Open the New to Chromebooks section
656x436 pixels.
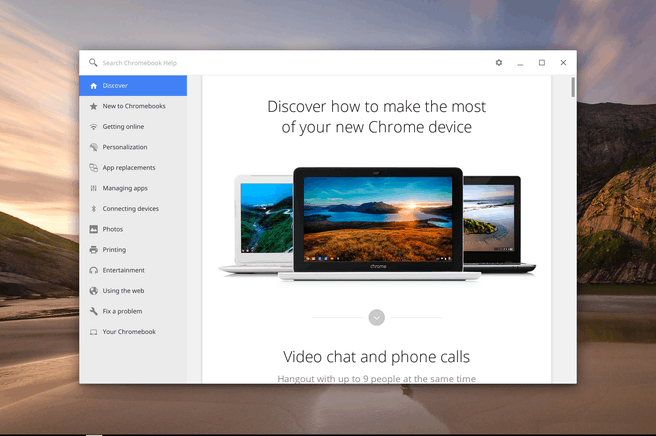coord(133,106)
